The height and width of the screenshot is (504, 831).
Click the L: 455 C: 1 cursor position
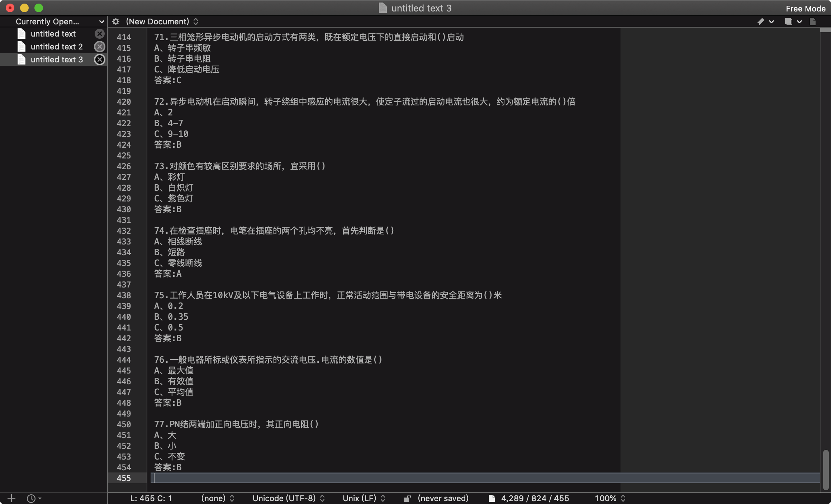(151, 498)
